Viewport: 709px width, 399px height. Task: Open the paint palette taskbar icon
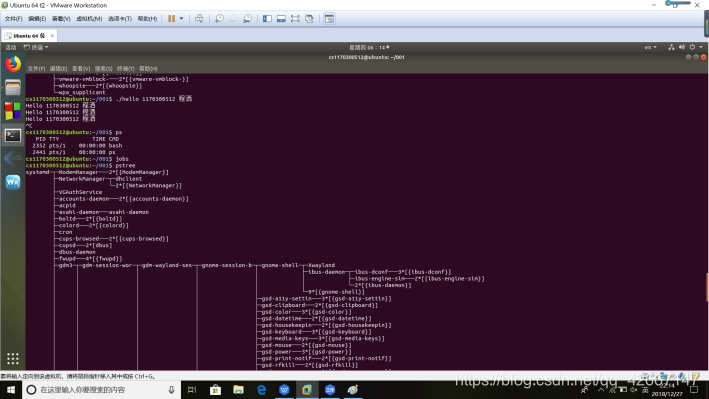click(x=353, y=390)
